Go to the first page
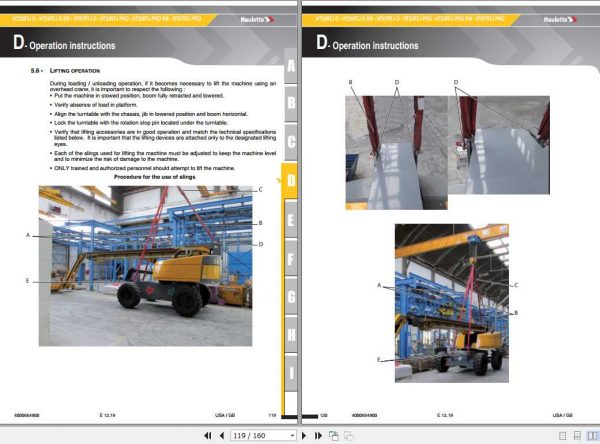Screen dimensions: 600x444 coord(207,436)
